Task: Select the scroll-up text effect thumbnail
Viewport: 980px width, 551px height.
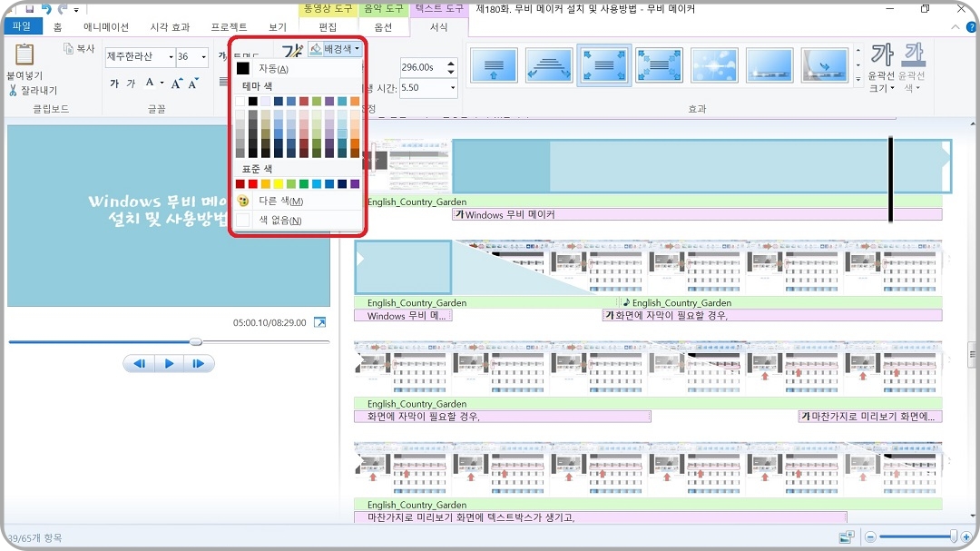Action: (494, 65)
